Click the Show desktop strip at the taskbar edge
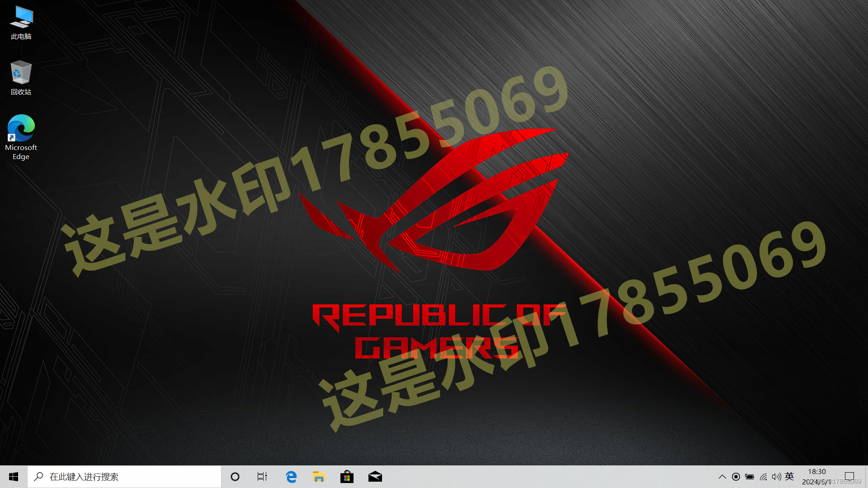 (x=866, y=477)
